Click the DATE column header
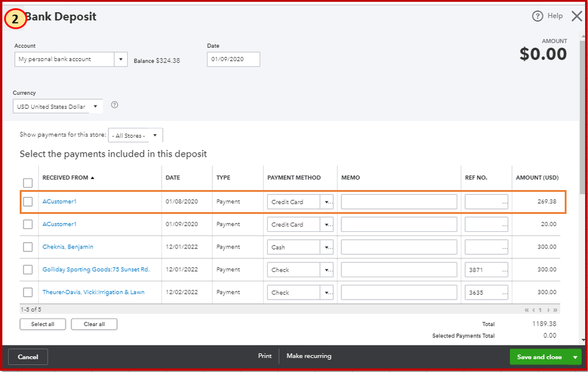This screenshot has height=372, width=588. tap(173, 178)
